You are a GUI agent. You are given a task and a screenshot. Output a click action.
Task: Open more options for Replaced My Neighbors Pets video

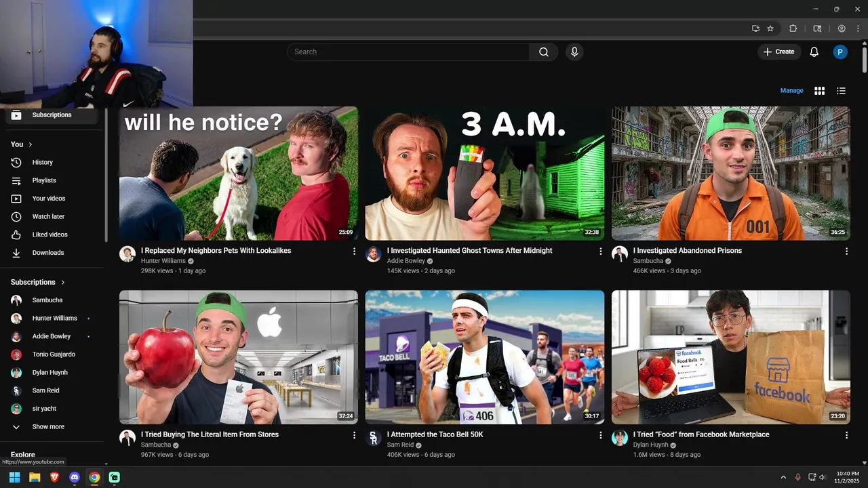pyautogui.click(x=354, y=251)
